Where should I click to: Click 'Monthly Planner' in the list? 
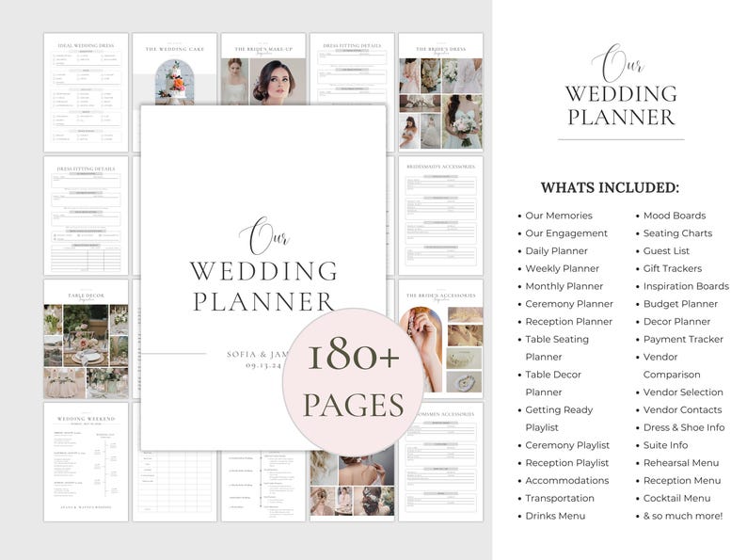click(564, 286)
